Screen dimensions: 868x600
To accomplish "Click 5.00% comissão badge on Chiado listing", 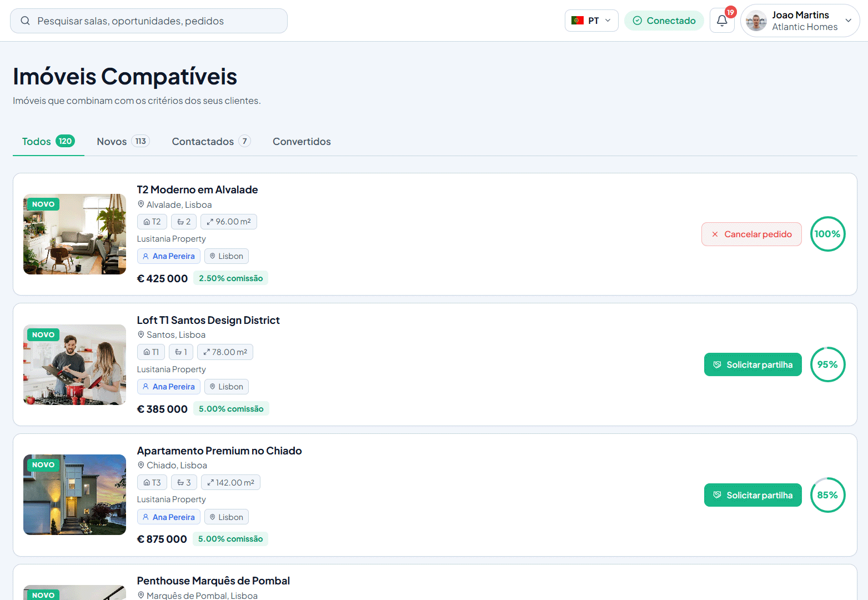I will pos(230,539).
